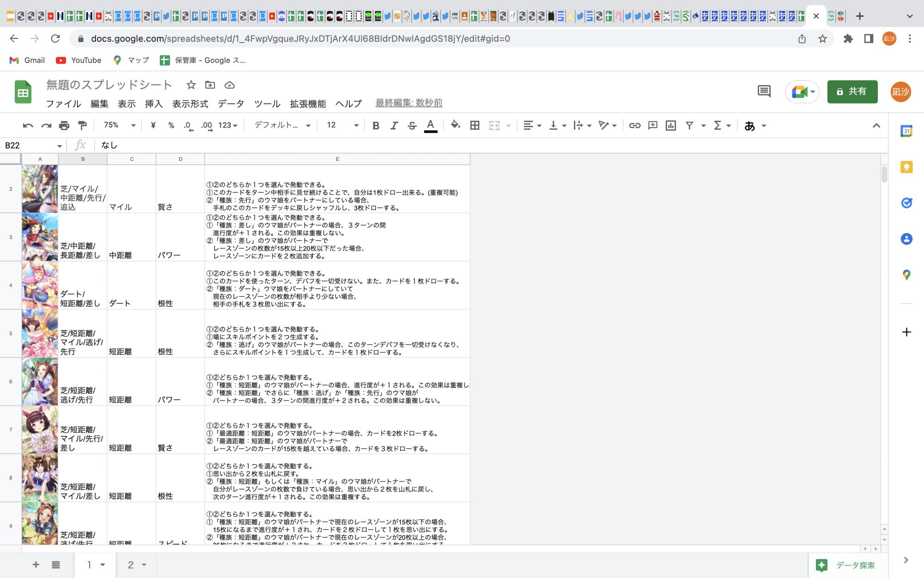Open vertical align dropdown

[x=558, y=125]
